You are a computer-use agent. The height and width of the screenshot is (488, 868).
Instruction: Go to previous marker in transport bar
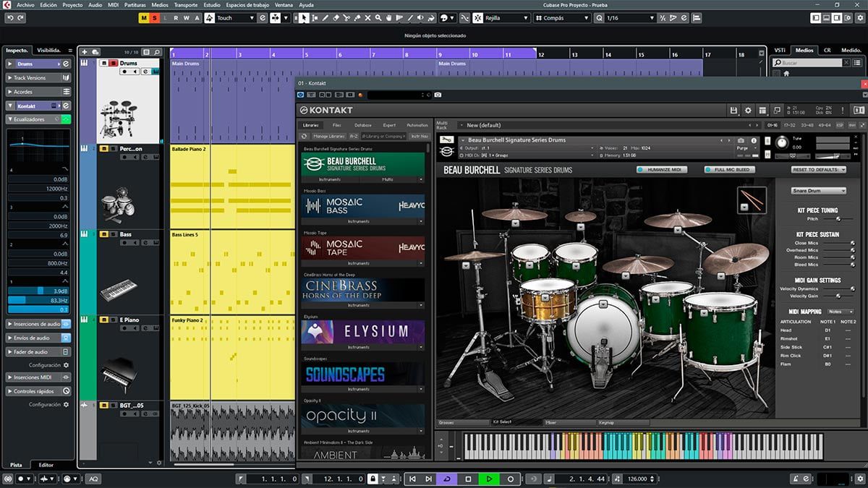412,479
